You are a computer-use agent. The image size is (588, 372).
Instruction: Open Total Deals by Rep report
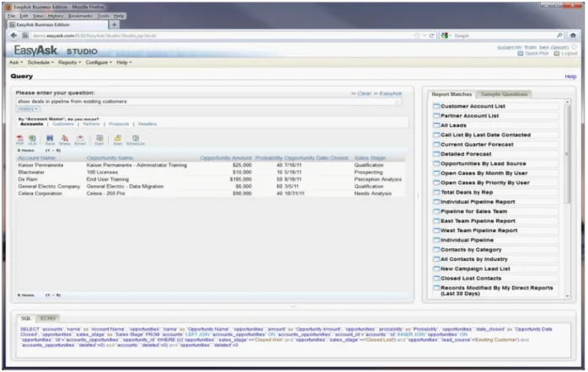[x=467, y=192]
